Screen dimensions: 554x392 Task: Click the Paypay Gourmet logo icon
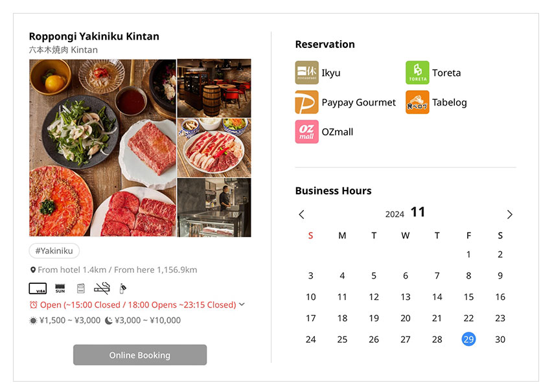coord(306,102)
